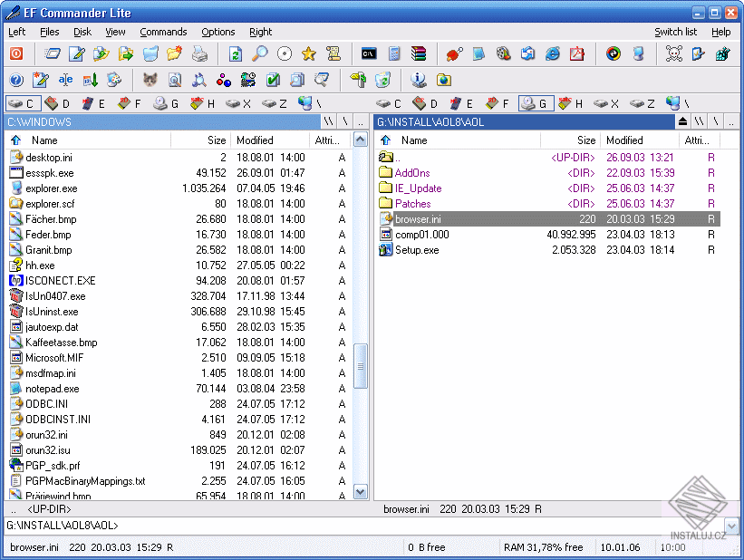The width and height of the screenshot is (744, 560).
Task: Click the three colored balls icon
Action: 224,80
